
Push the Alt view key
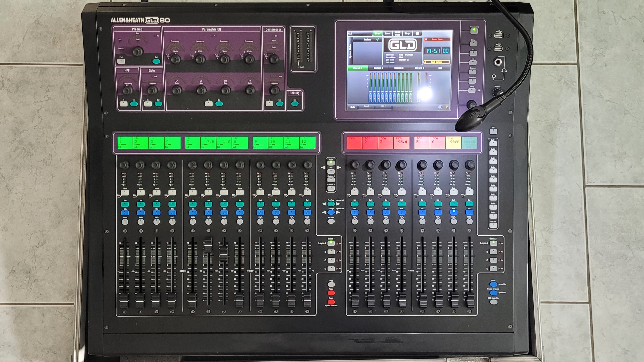[x=331, y=221]
